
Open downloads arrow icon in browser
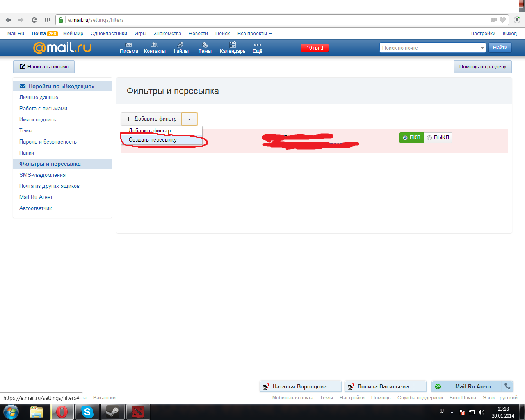[517, 20]
